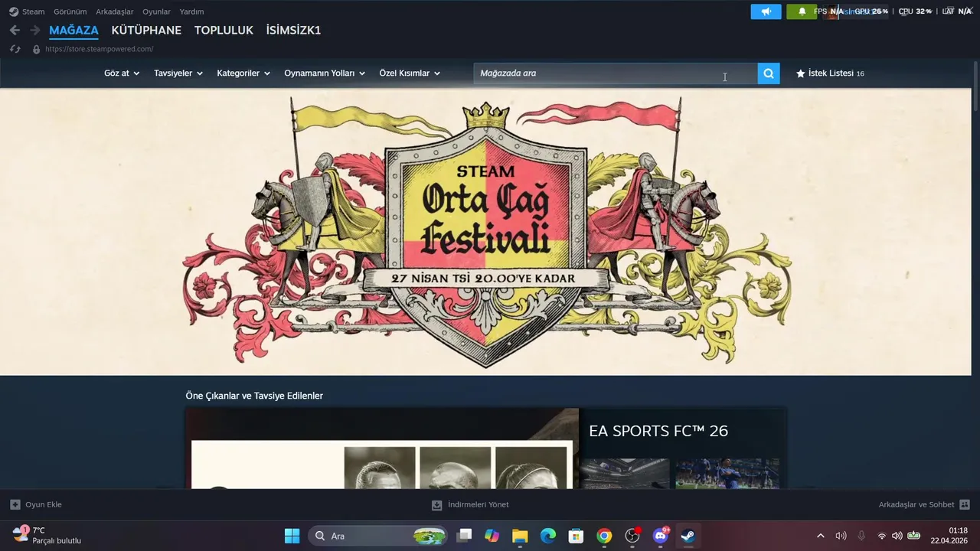This screenshot has width=980, height=551.
Task: Open File Explorer from the taskbar
Action: tap(520, 536)
